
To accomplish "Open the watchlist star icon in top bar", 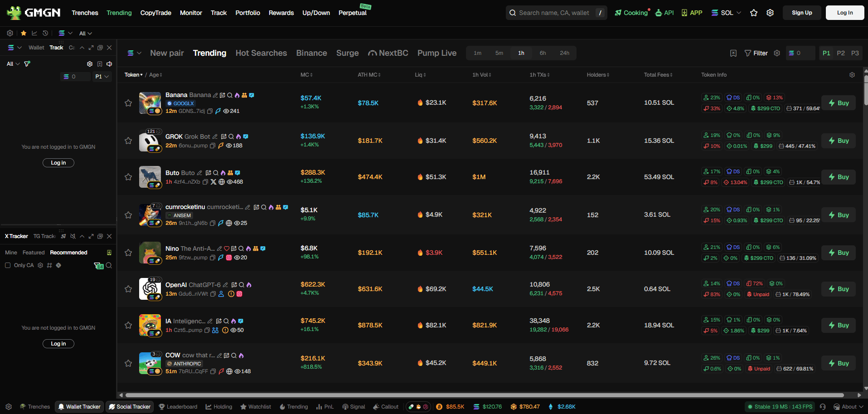I will [x=754, y=13].
